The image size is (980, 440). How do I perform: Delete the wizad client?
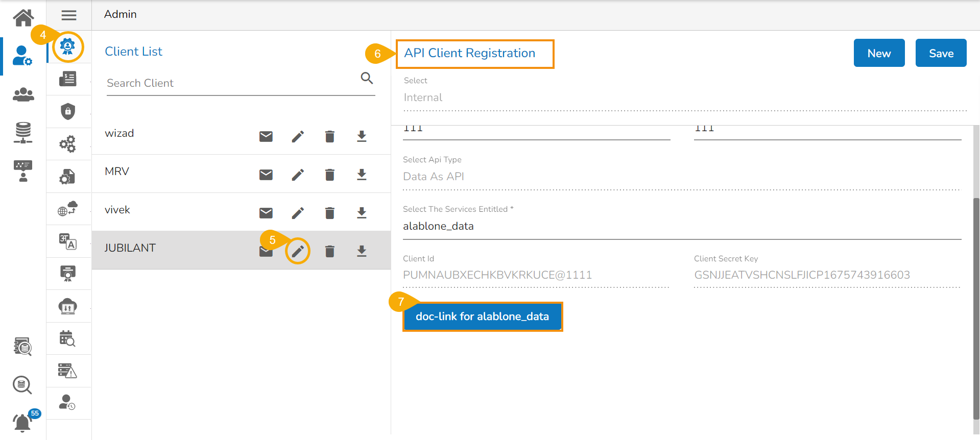[x=330, y=136]
